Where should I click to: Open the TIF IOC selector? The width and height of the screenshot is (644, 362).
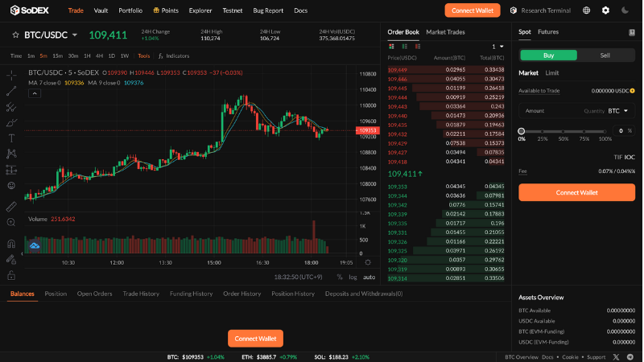[x=625, y=157]
